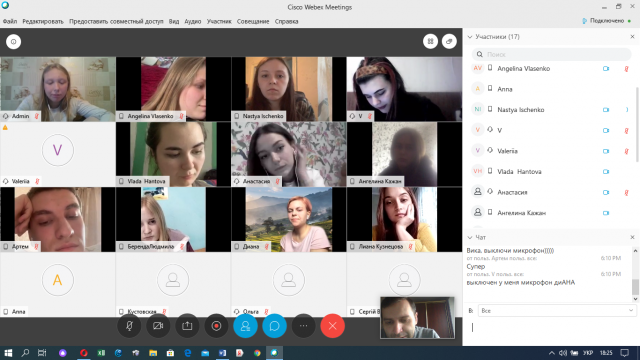This screenshot has height=360, width=640.
Task: Toggle the Participants panel button
Action: pos(245,326)
